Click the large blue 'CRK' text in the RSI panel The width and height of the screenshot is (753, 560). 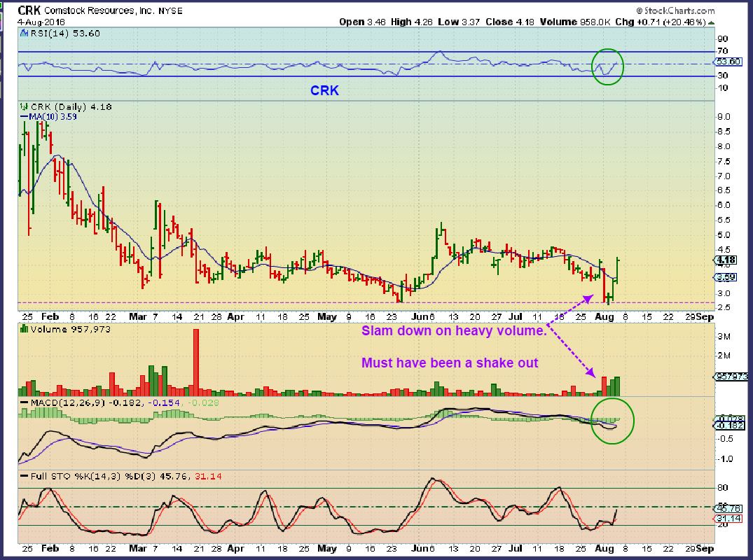(x=324, y=90)
